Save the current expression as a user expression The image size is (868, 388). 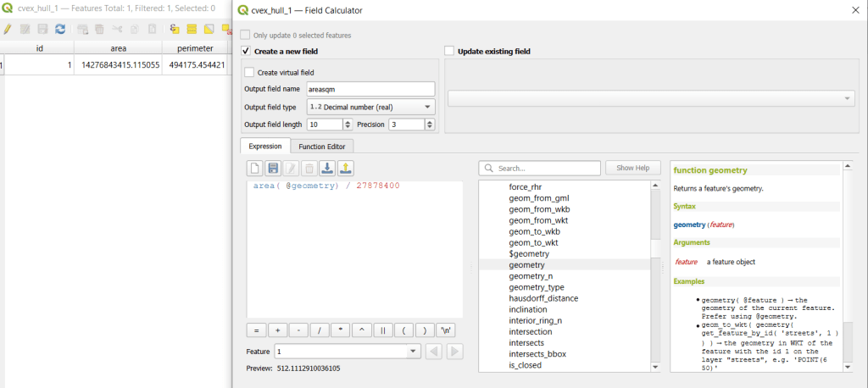coord(273,169)
